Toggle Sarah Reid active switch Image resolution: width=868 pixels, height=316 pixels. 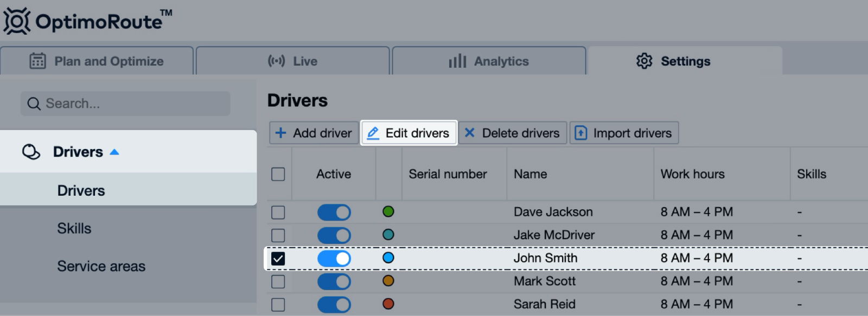pos(334,305)
